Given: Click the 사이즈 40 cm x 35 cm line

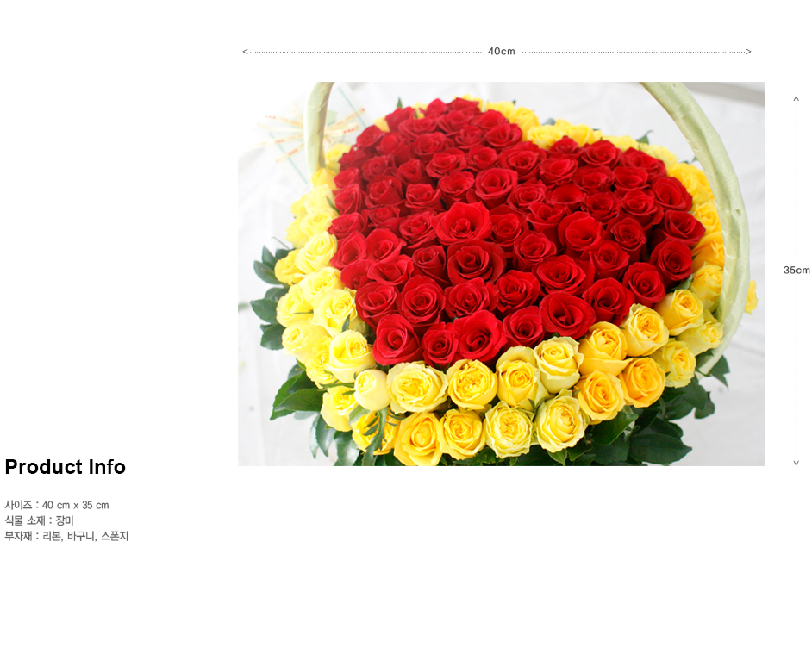Looking at the screenshot, I should tap(57, 505).
